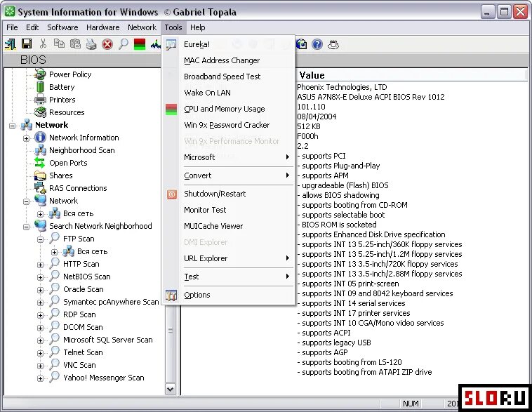
Task: Open the Microsoft submenu
Action: pos(228,157)
